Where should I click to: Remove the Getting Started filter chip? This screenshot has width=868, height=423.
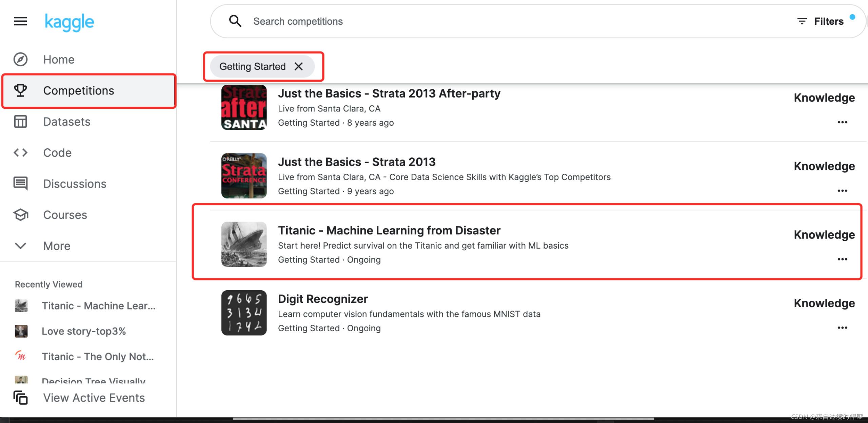[x=298, y=66]
